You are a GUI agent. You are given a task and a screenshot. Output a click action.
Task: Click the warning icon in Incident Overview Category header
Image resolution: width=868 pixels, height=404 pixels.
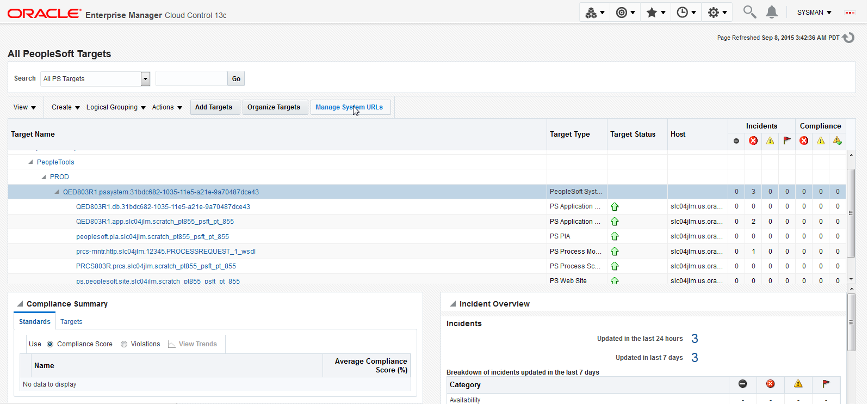coord(798,384)
